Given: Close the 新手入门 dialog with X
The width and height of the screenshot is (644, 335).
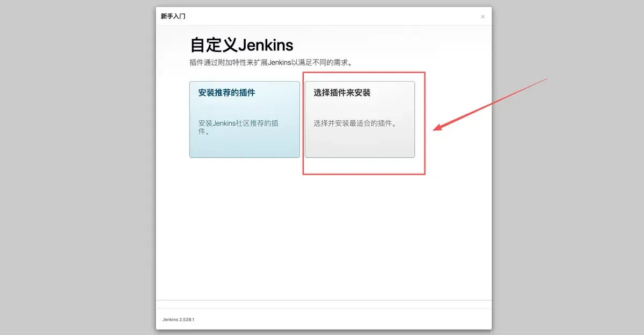Looking at the screenshot, I should pyautogui.click(x=482, y=17).
